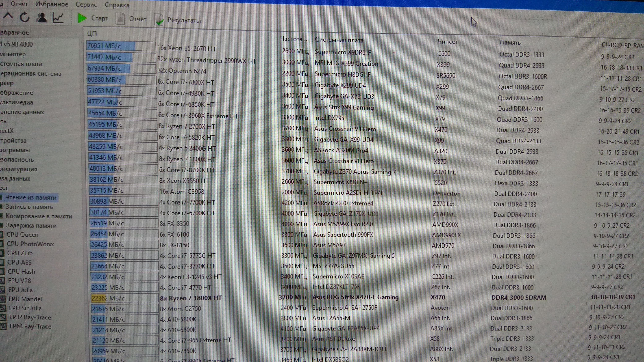644x362 pixels.
Task: Open the Сервис menu
Action: click(x=86, y=4)
